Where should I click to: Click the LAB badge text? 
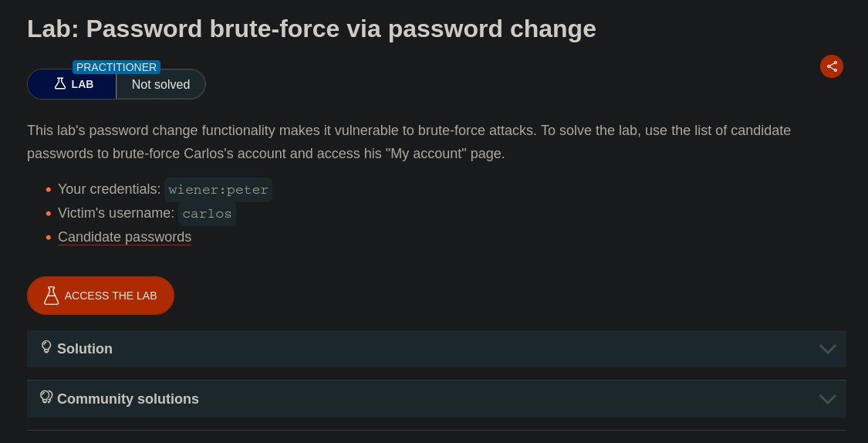coord(83,84)
